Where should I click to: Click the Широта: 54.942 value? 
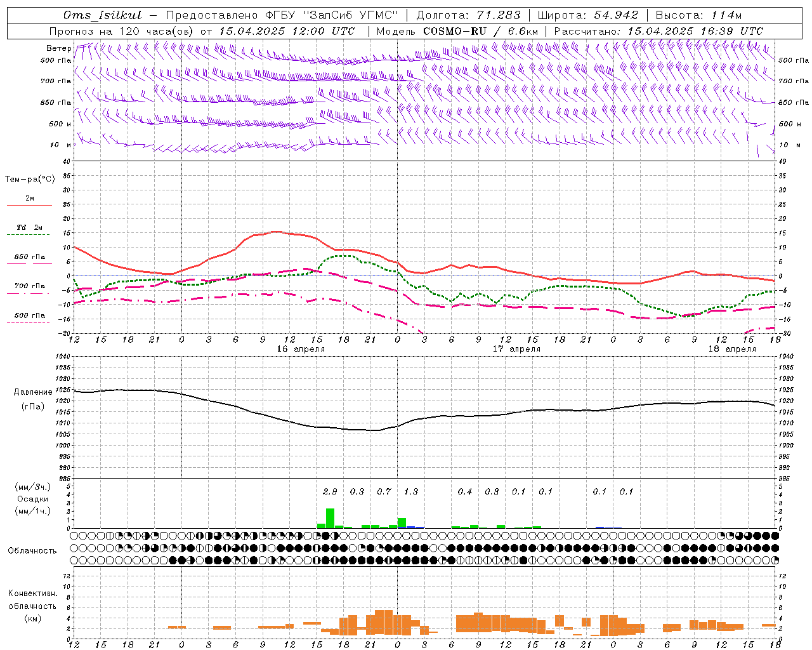pos(587,15)
